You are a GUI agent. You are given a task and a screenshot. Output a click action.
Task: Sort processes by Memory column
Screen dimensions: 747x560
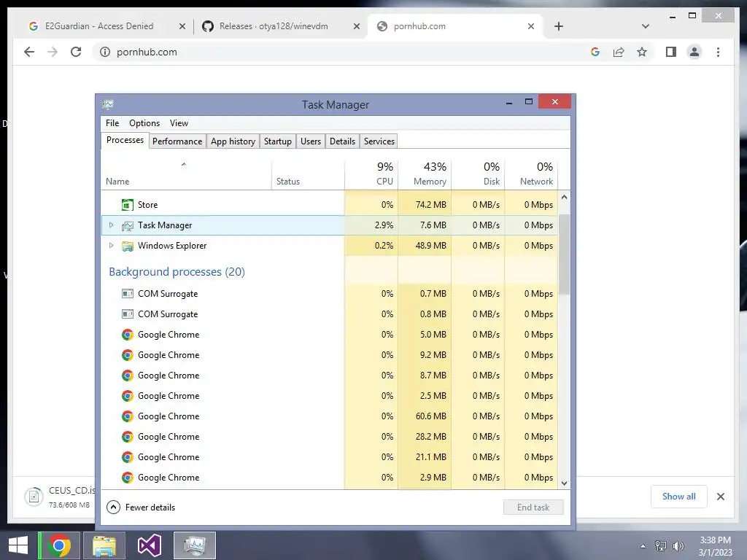pos(425,174)
